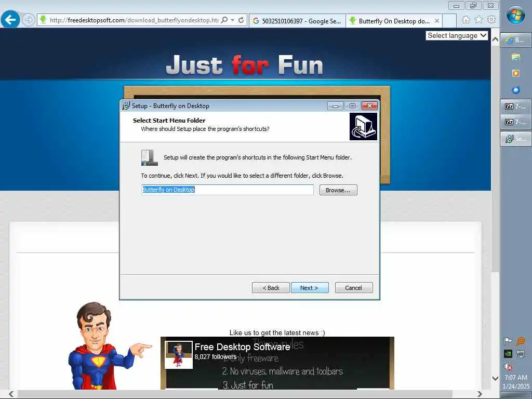Cancel the Butterfly on Desktop setup
The height and width of the screenshot is (399, 532).
[353, 287]
